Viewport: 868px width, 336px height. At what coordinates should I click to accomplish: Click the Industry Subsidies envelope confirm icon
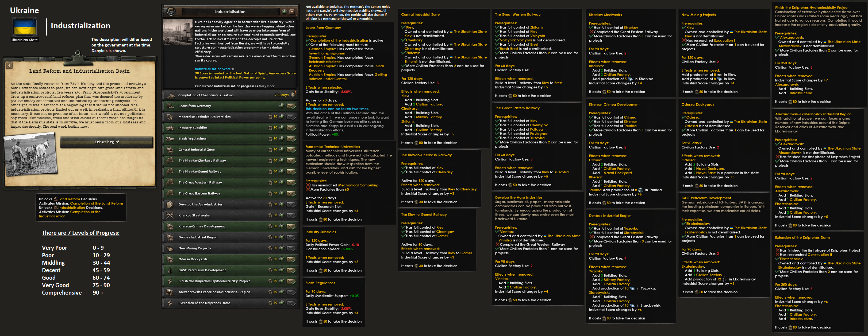pyautogui.click(x=291, y=128)
